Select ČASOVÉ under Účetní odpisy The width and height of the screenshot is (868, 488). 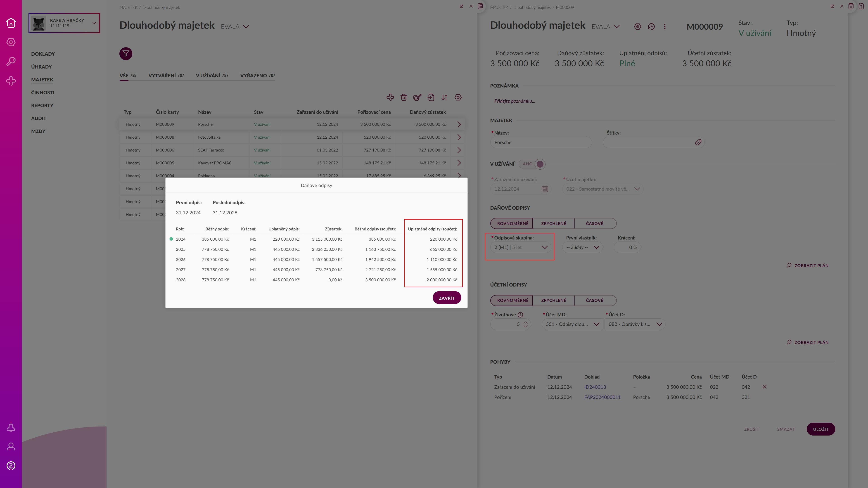click(594, 300)
